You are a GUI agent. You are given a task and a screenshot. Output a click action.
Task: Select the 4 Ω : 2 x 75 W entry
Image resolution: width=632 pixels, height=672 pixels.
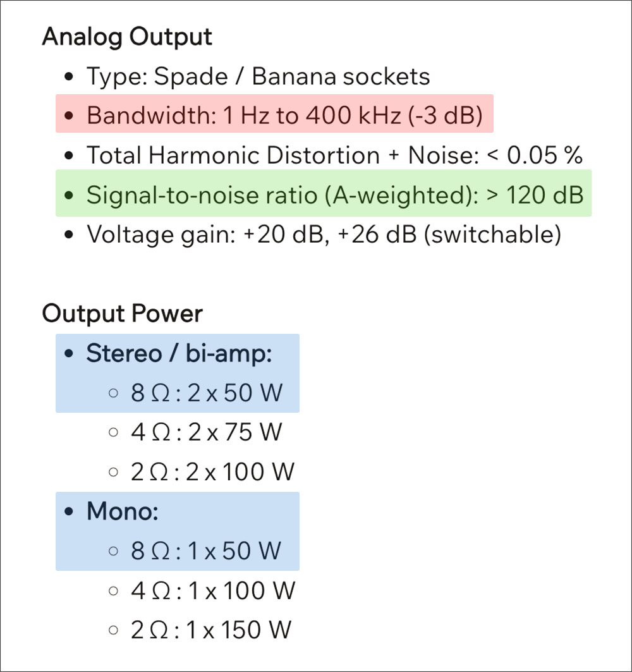[x=207, y=432]
